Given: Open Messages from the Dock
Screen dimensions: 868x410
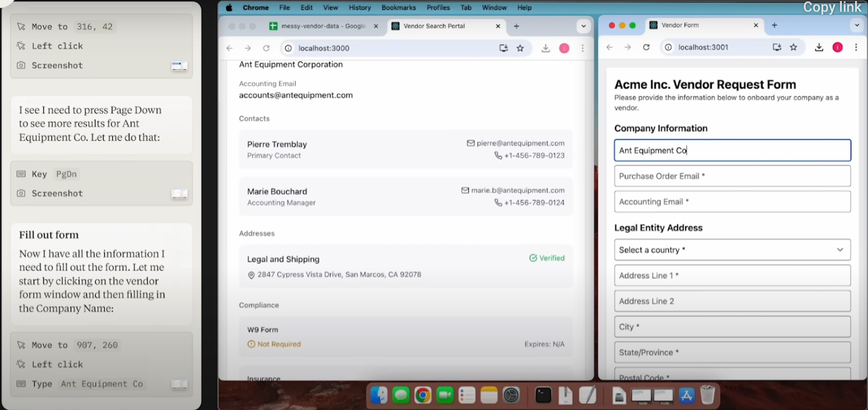Looking at the screenshot, I should coord(401,395).
